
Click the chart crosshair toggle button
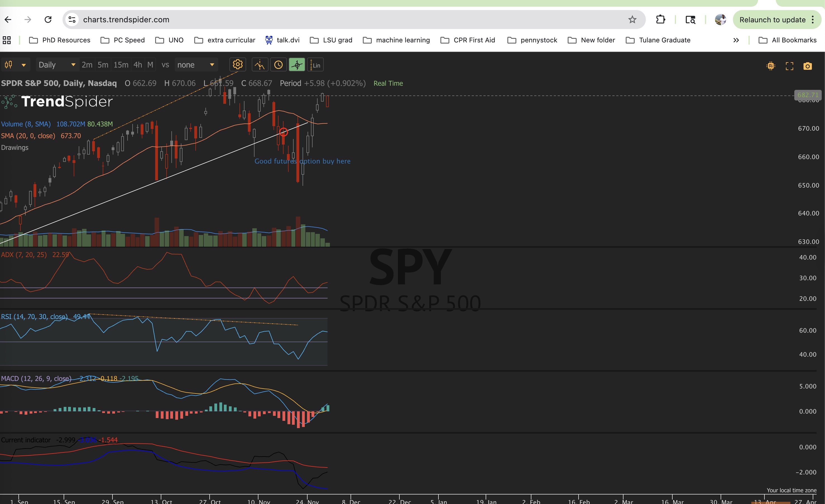coord(297,65)
